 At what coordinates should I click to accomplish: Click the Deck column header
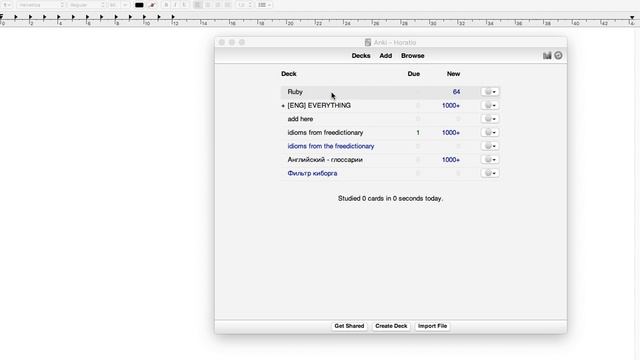(289, 74)
